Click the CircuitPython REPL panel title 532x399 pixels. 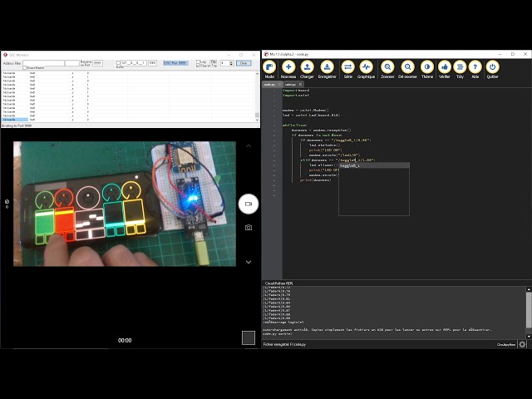point(279,283)
